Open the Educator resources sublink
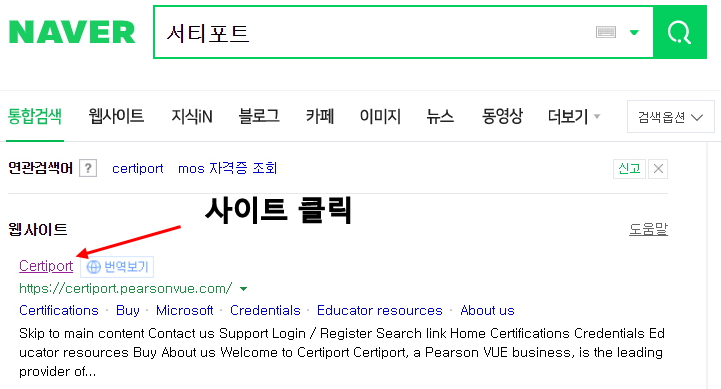 click(379, 310)
